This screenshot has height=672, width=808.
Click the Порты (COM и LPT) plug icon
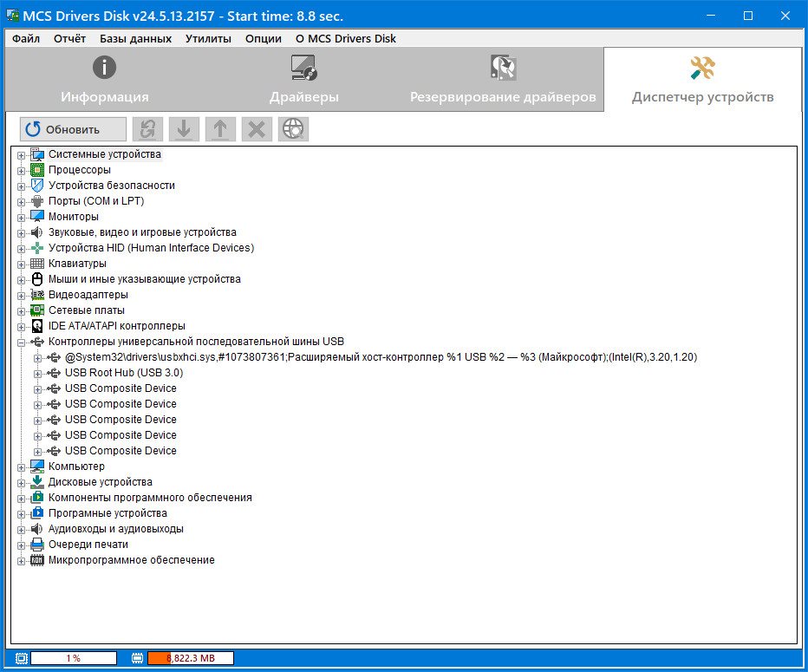pos(37,201)
